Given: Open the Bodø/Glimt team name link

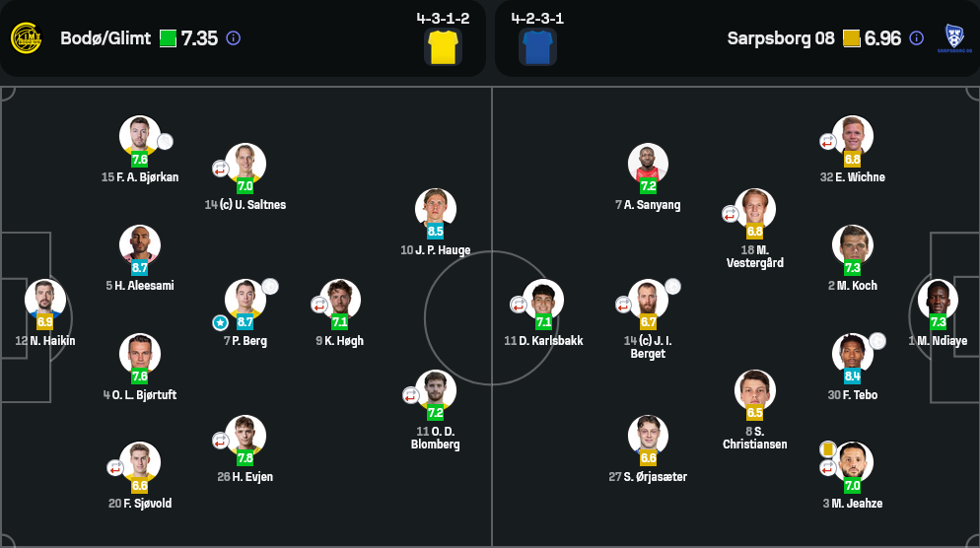Looking at the screenshot, I should 105,38.
